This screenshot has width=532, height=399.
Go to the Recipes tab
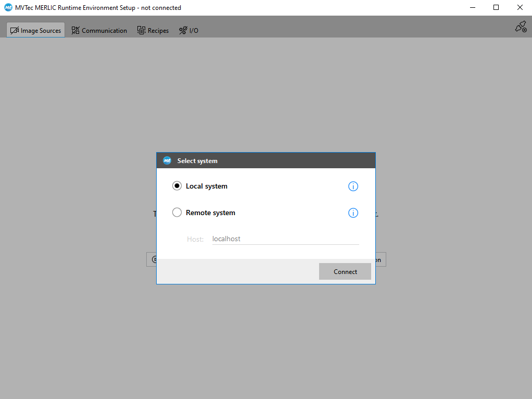[x=153, y=30]
